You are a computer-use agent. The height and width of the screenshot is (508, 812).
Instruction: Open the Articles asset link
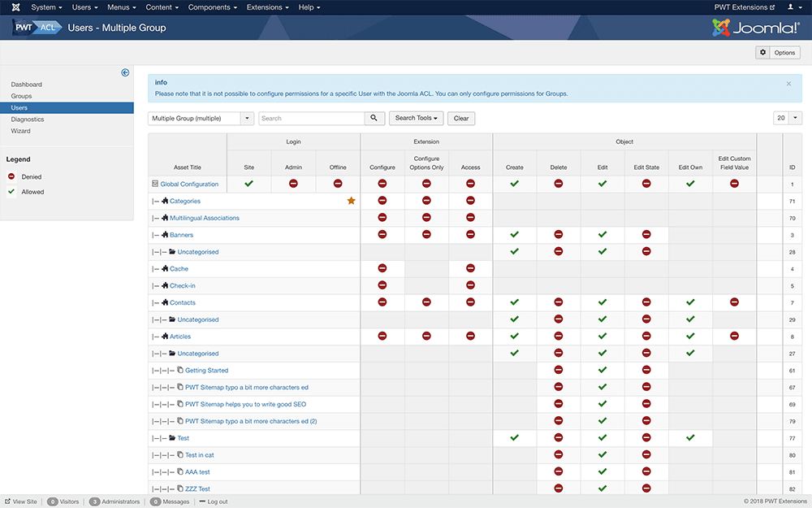point(180,336)
